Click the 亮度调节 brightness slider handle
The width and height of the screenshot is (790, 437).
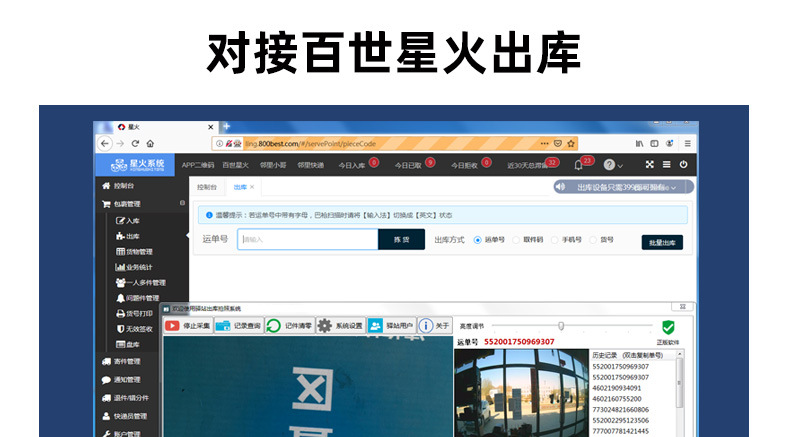pos(561,326)
